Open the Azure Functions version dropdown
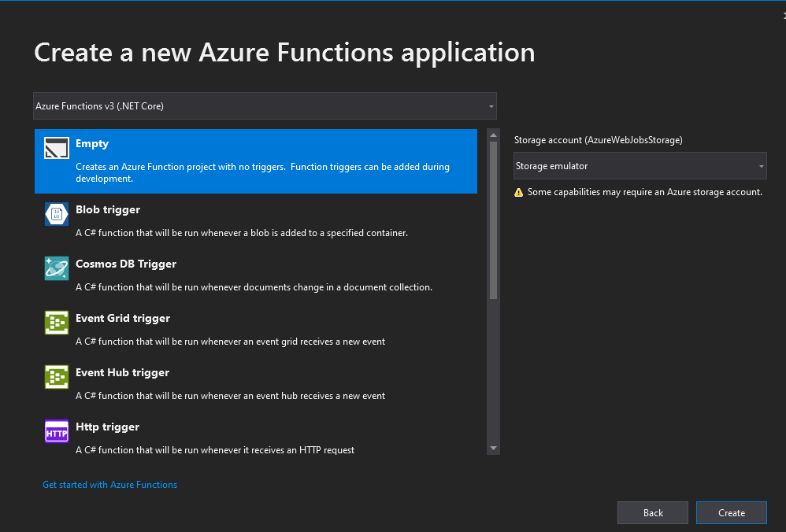 click(x=488, y=105)
